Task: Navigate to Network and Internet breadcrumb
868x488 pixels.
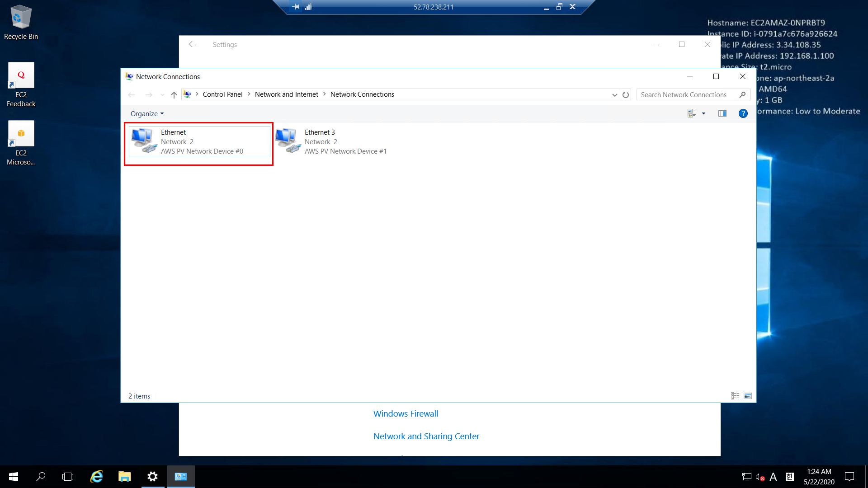Action: point(286,94)
